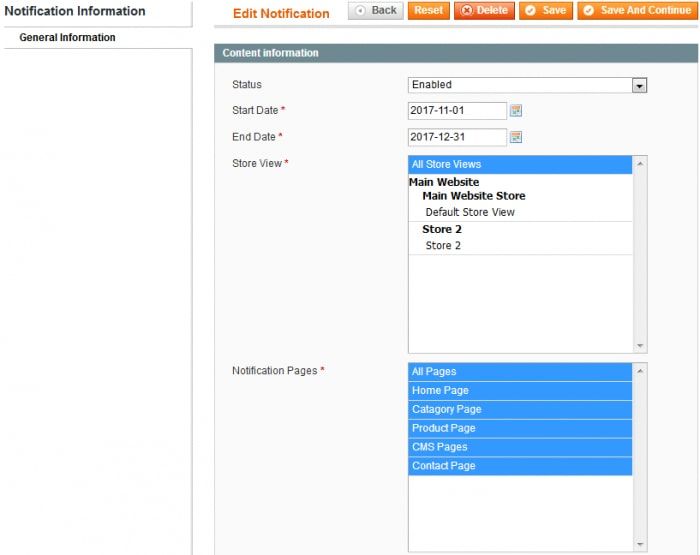
Task: Select CMS Pages list option
Action: (520, 447)
